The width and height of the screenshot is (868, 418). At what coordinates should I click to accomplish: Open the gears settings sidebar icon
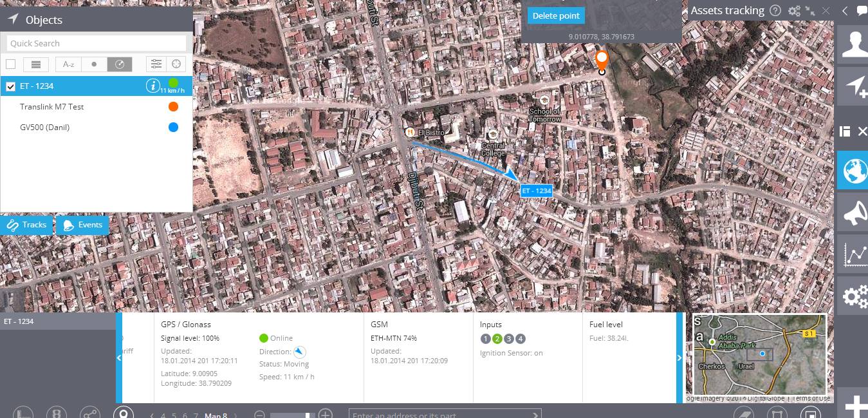852,296
